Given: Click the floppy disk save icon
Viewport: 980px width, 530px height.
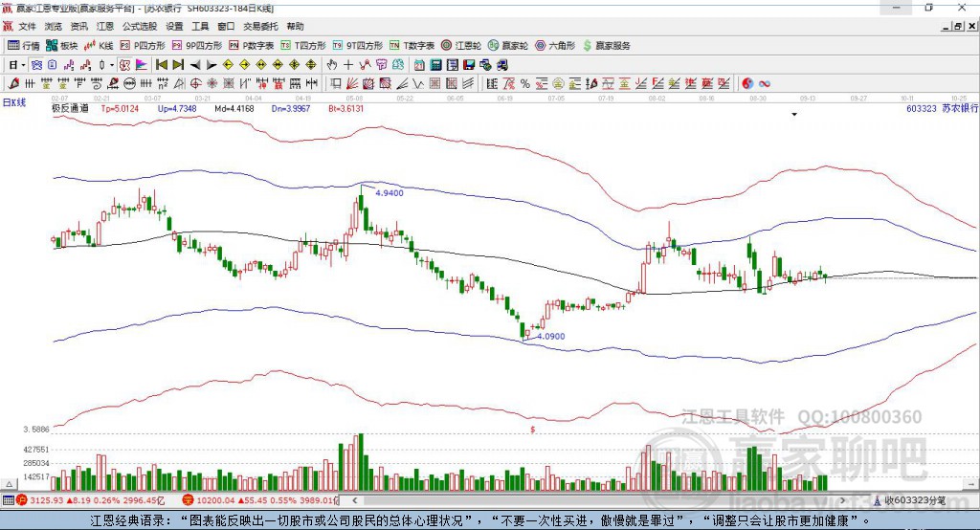Looking at the screenshot, I should [x=469, y=65].
